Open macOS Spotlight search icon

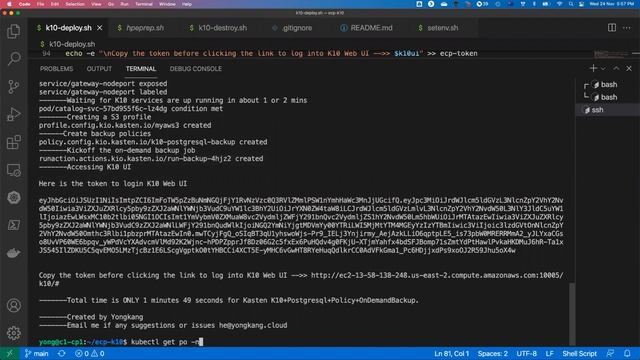click(571, 4)
